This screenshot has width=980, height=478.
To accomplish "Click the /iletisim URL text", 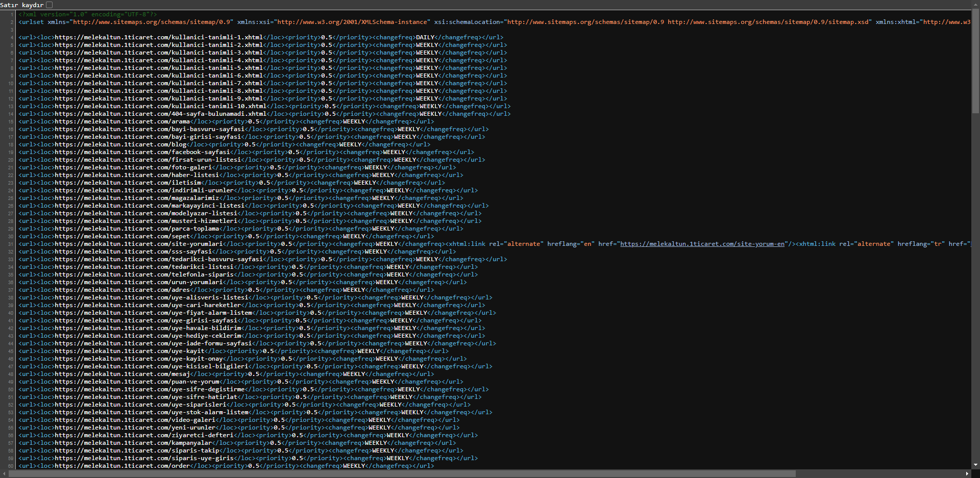I will pyautogui.click(x=128, y=183).
